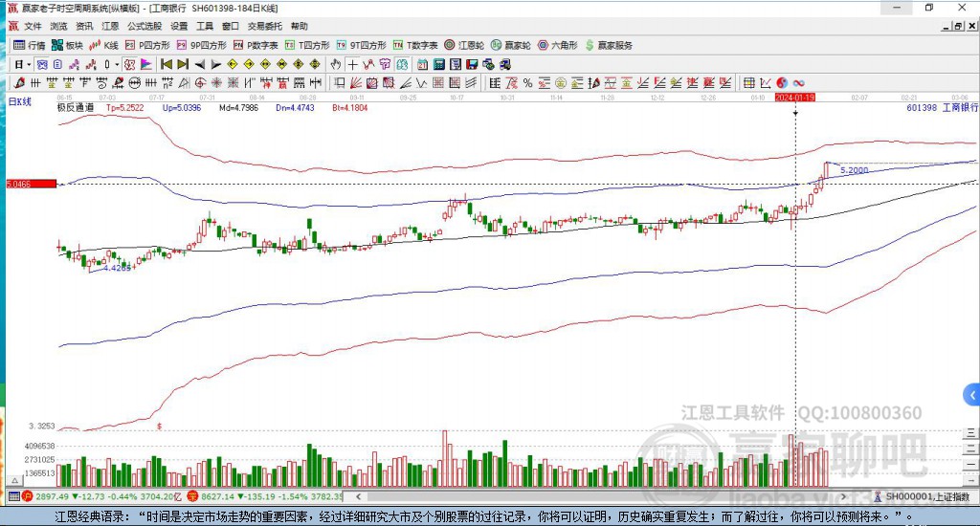The height and width of the screenshot is (526, 980).
Task: Open the 六角形 hexagon tool
Action: point(558,45)
